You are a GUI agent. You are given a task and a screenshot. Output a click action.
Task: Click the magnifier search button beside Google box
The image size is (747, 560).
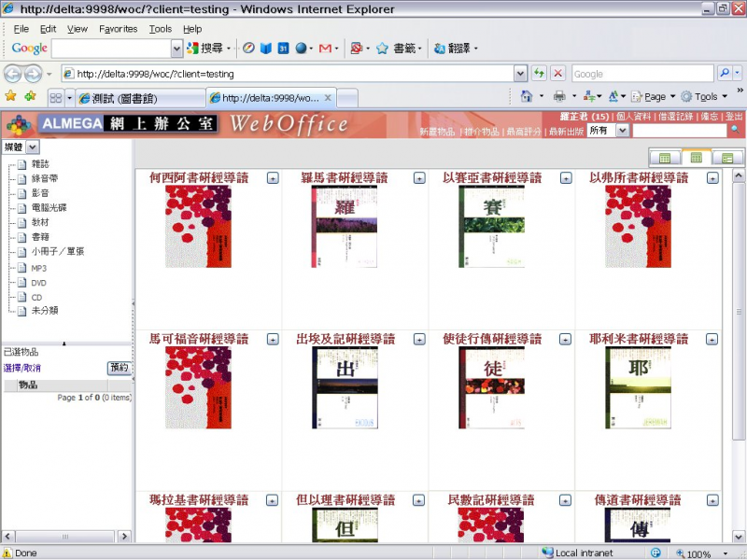725,74
